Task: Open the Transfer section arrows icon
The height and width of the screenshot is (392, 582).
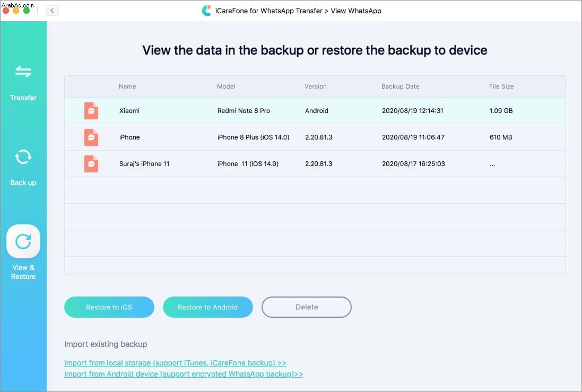Action: point(23,72)
